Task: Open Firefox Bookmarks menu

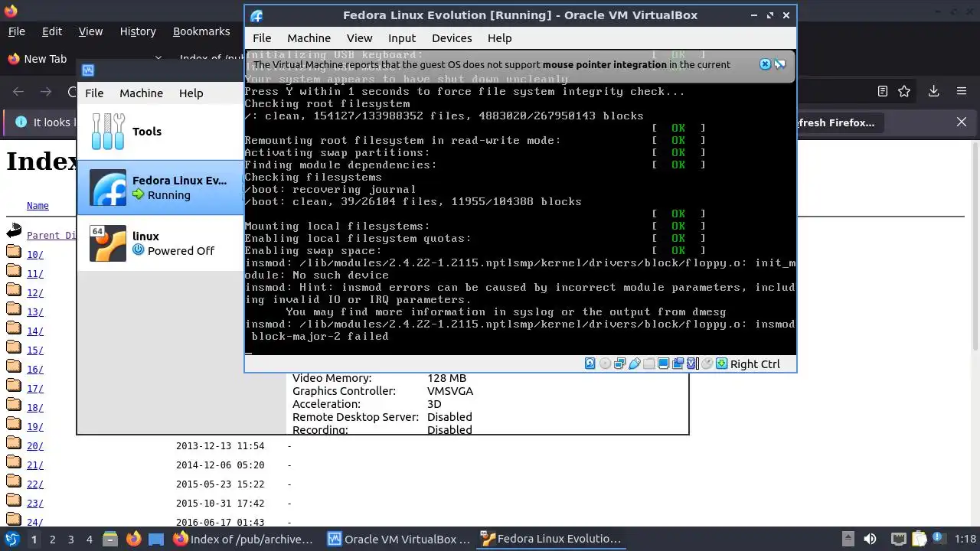Action: tap(201, 31)
